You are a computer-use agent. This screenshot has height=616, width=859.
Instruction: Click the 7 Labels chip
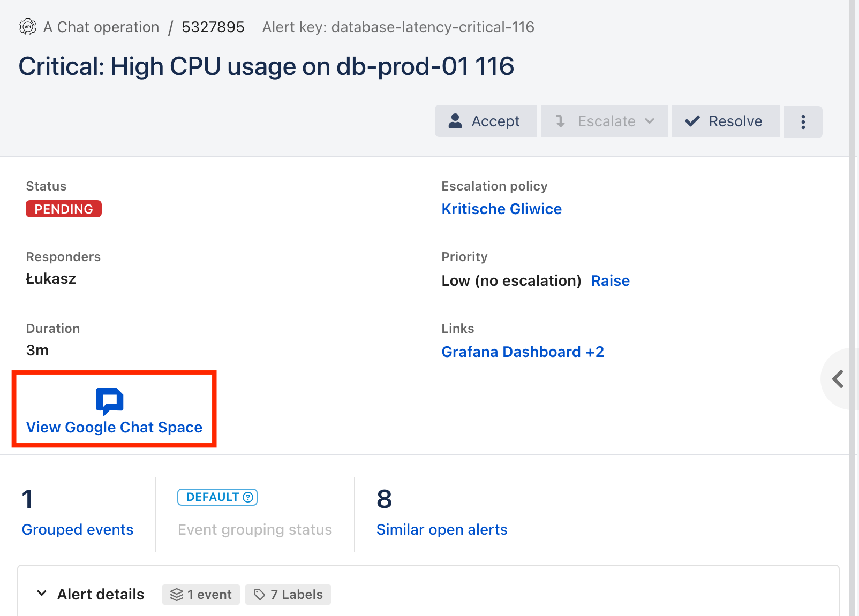point(288,595)
